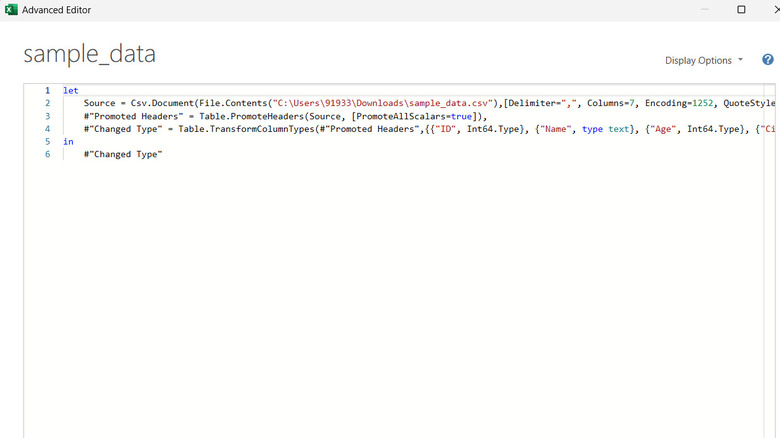
Task: Click the Source step name on line 2
Action: (x=99, y=103)
